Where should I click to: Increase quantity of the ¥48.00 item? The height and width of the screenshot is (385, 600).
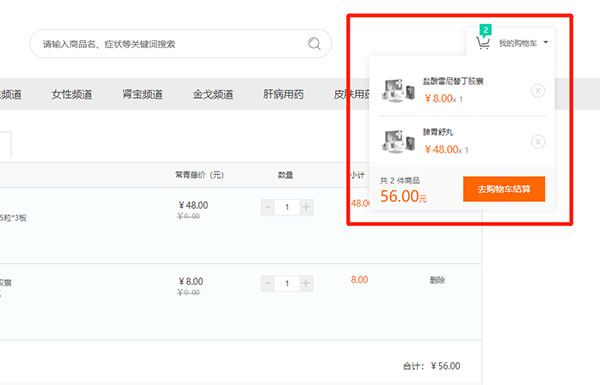[306, 207]
